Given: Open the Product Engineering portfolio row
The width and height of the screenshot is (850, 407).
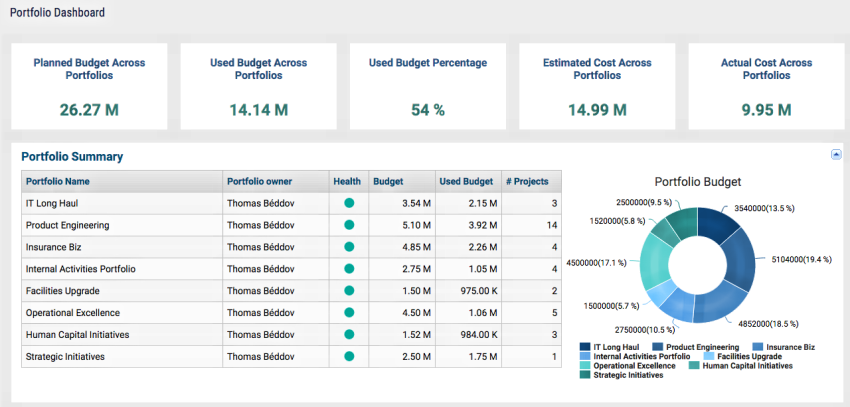Looking at the screenshot, I should click(292, 225).
